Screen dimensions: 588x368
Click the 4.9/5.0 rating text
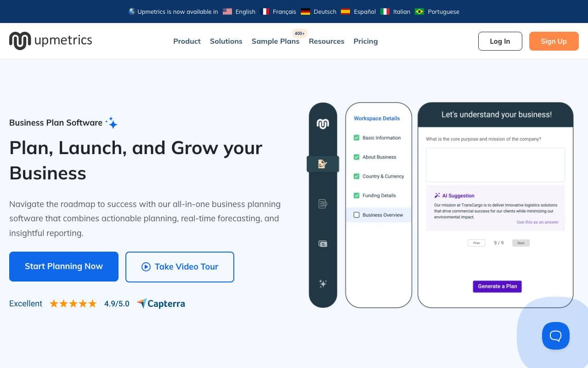tap(117, 304)
